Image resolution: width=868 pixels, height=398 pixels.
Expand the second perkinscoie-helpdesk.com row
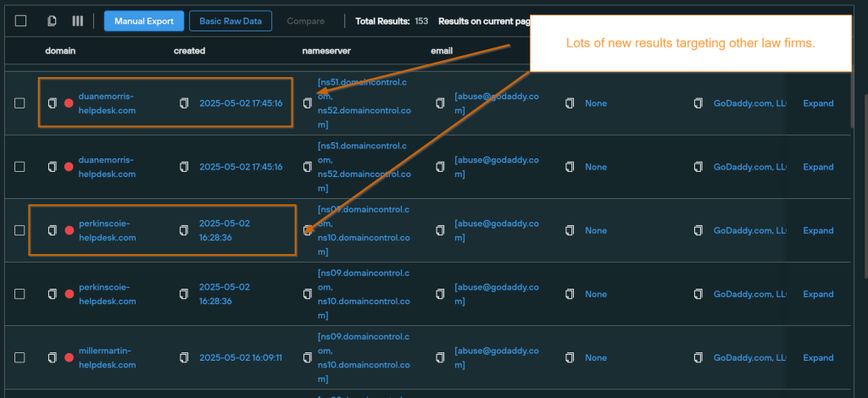click(818, 294)
